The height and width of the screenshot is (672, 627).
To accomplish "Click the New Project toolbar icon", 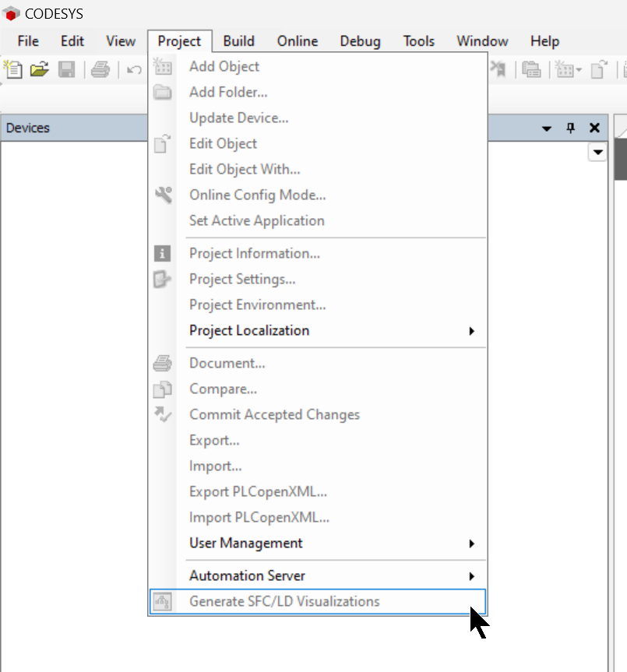I will click(13, 69).
